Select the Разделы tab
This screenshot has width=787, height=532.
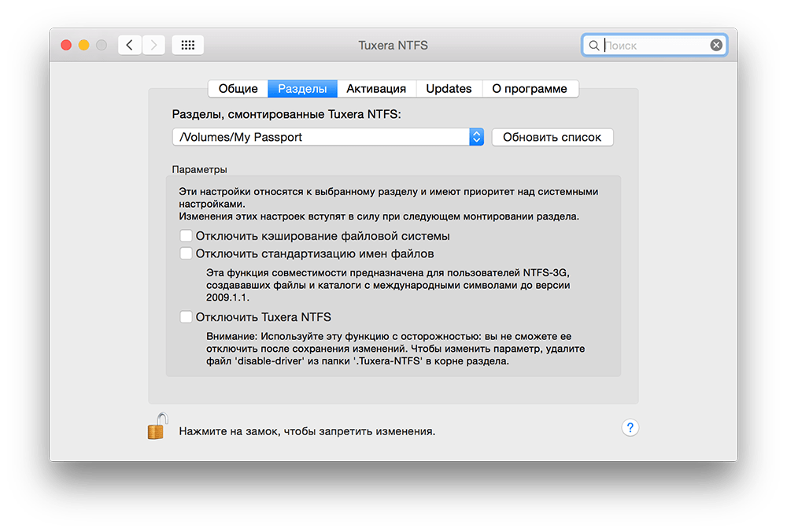point(302,89)
